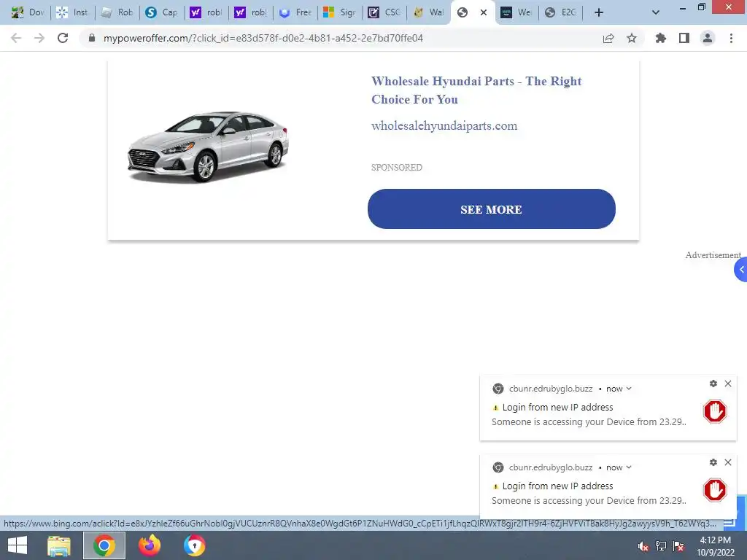Switch to the 'Wal' tab
This screenshot has height=560, width=747.
[429, 12]
